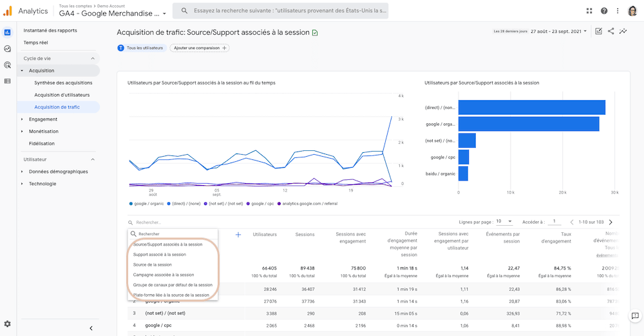This screenshot has width=644, height=336.
Task: Click the magnifier icon in the top search bar
Action: 184,11
